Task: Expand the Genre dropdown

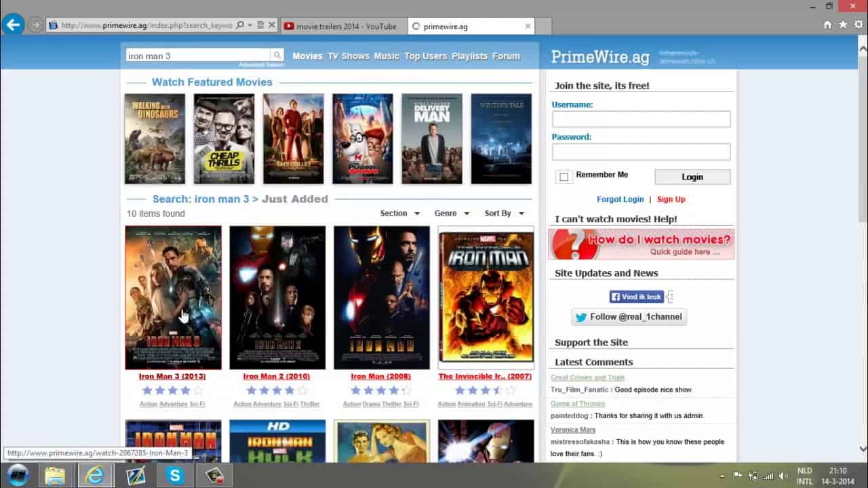Action: click(x=452, y=213)
